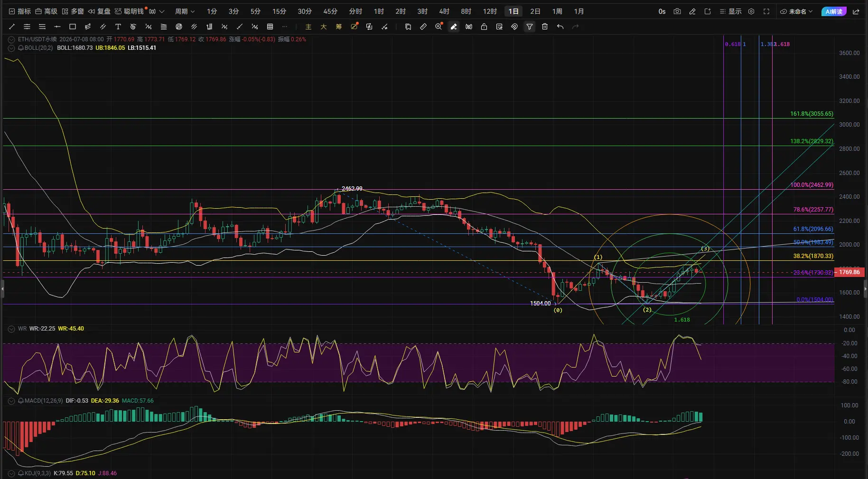868x479 pixels.
Task: Switch to the 1周 timeframe
Action: tap(557, 11)
